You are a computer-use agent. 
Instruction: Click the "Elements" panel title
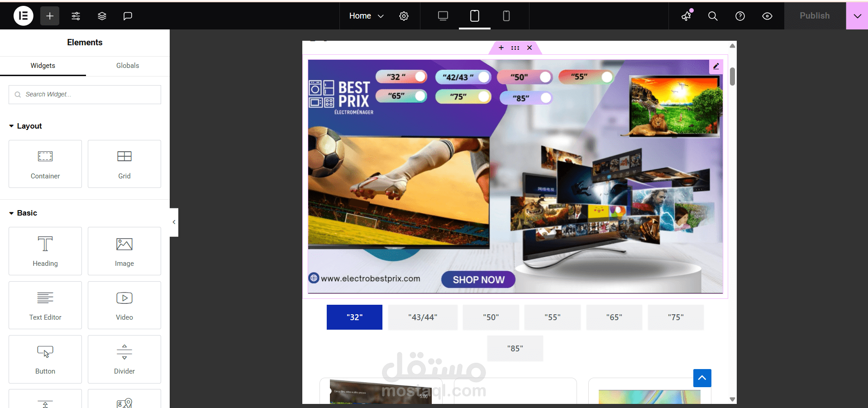pos(85,43)
